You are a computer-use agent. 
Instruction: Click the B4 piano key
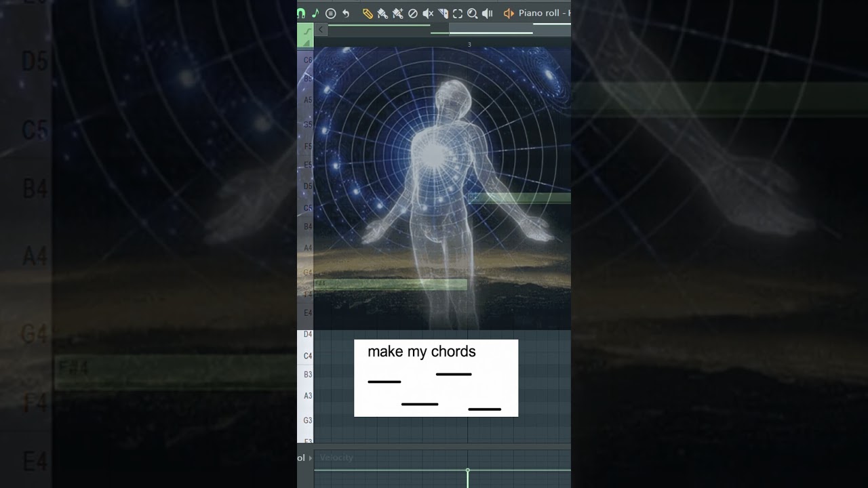[x=306, y=227]
